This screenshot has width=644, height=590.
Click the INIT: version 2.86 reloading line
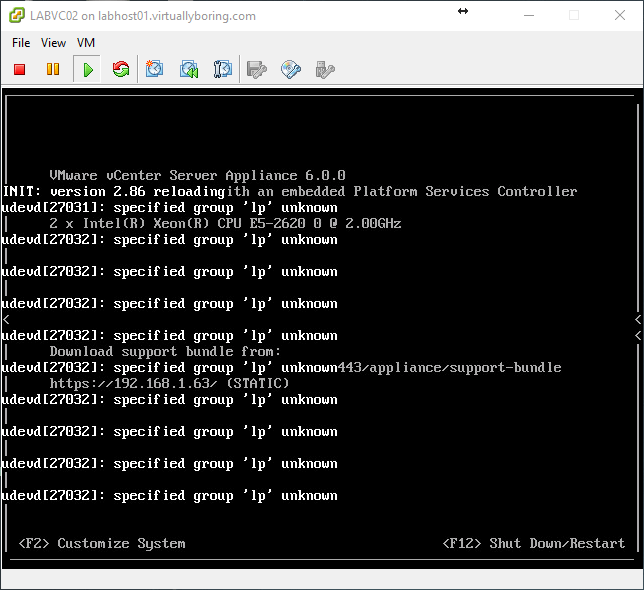tap(114, 191)
